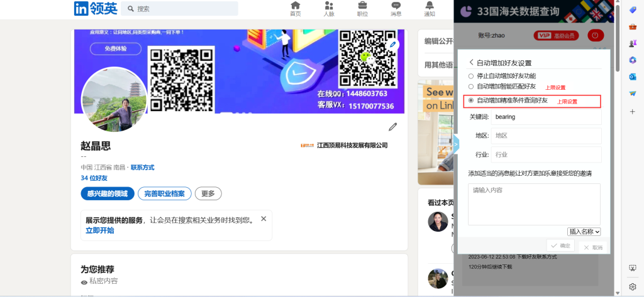The height and width of the screenshot is (297, 644).
Task: Select 停止自动增加好友功能 radio option
Action: tap(471, 76)
